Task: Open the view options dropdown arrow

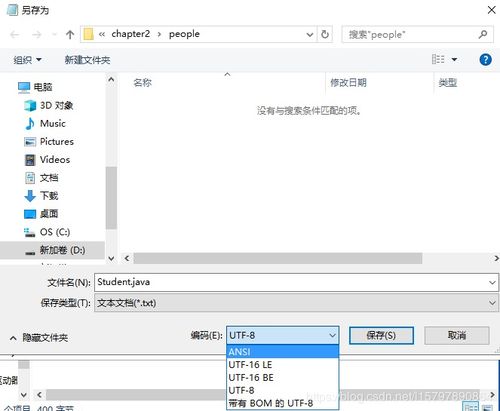Action: pyautogui.click(x=454, y=60)
